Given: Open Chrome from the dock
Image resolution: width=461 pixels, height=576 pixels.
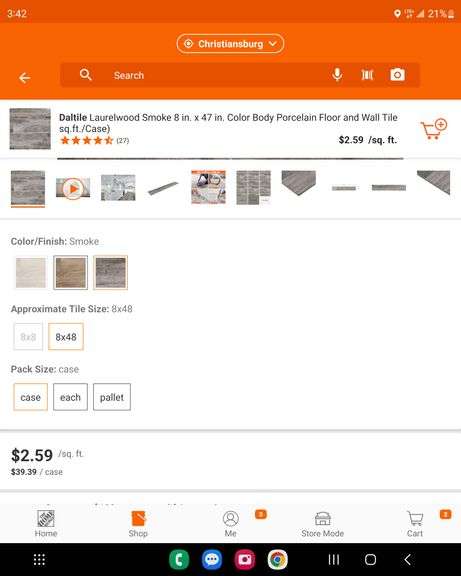Looking at the screenshot, I should 277,559.
